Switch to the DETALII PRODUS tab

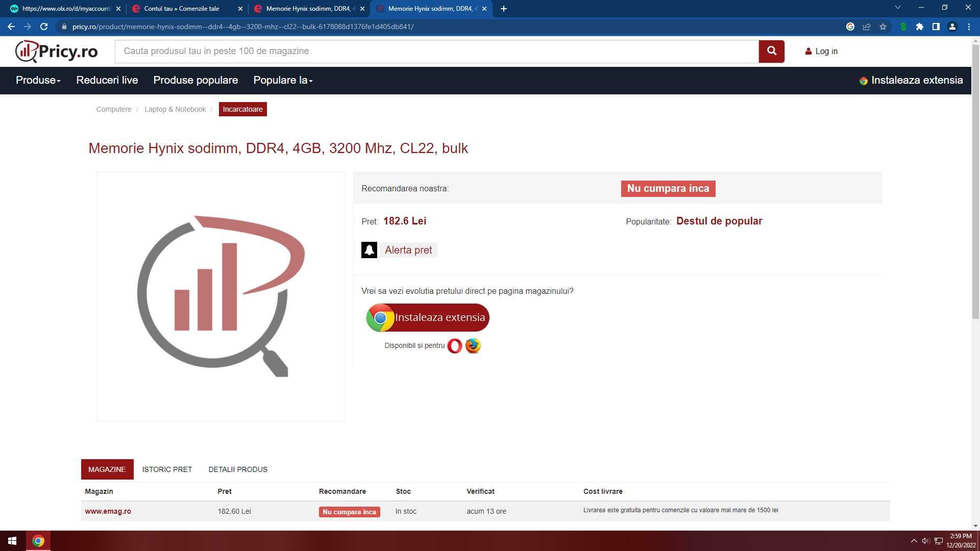tap(238, 469)
